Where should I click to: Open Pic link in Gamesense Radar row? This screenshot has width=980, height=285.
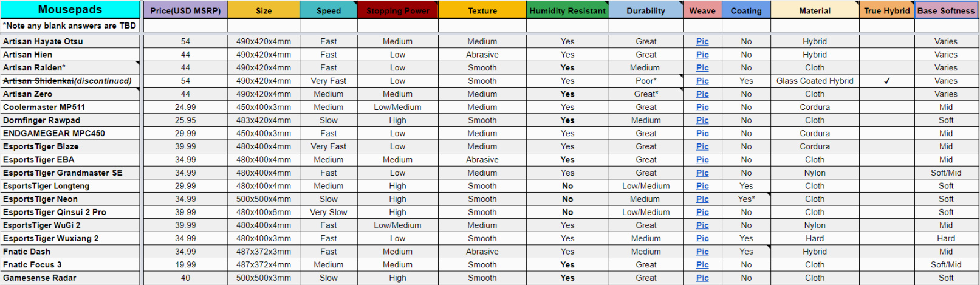(x=702, y=278)
